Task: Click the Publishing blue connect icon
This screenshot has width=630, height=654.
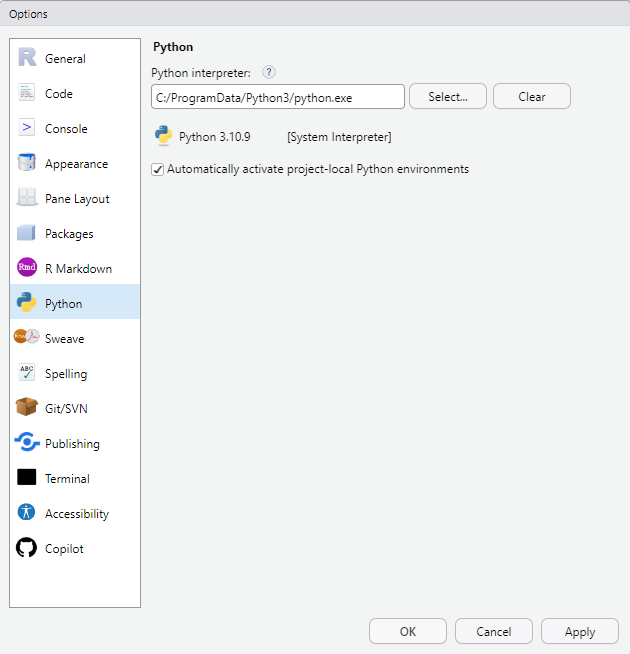Action: [x=27, y=442]
